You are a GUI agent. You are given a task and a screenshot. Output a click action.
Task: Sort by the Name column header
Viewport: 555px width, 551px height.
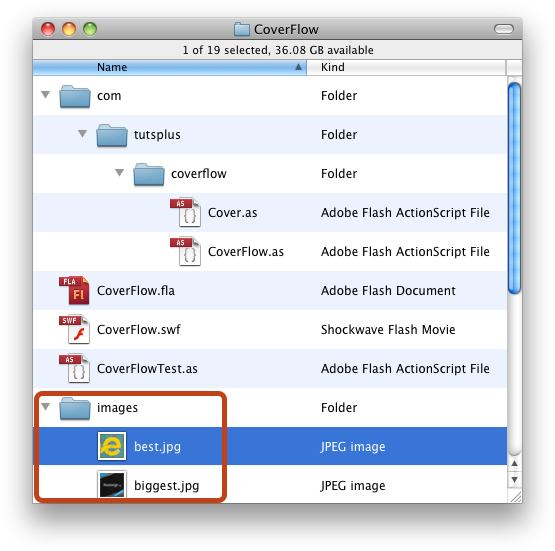[x=170, y=67]
